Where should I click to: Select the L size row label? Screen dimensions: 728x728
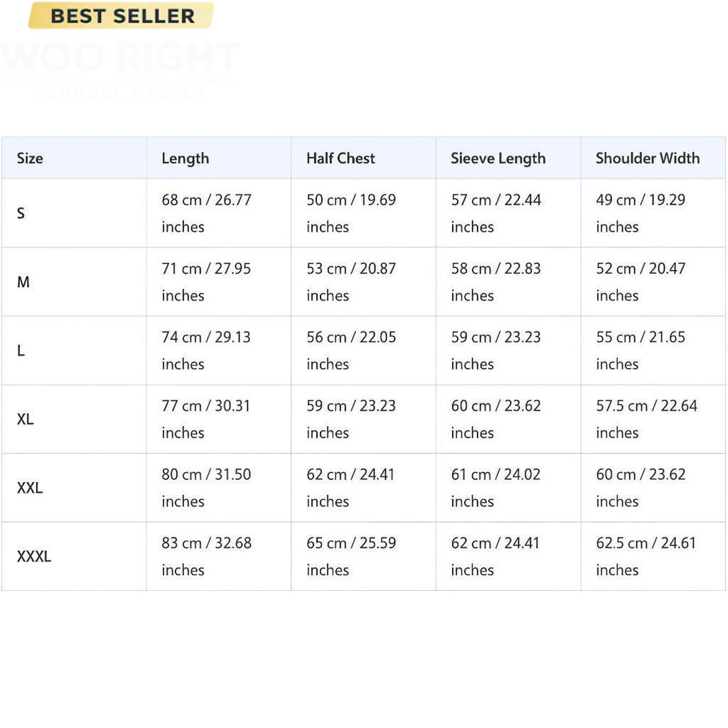click(x=21, y=350)
